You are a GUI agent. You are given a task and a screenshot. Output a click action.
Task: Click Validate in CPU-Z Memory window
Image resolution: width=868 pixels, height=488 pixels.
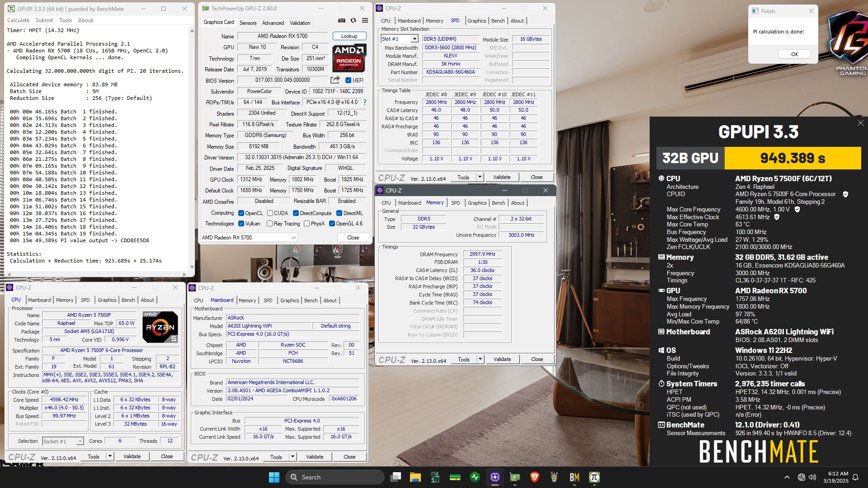click(502, 359)
